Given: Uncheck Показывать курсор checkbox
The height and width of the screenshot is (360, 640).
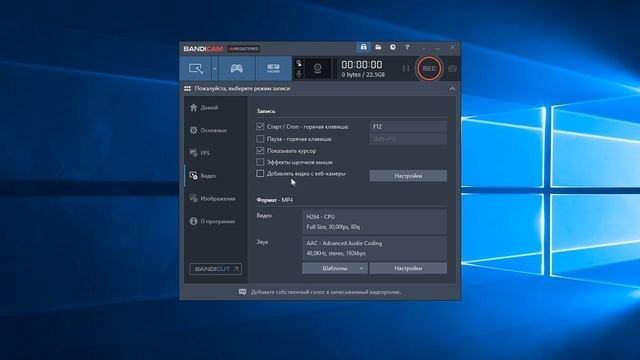Looking at the screenshot, I should [x=260, y=151].
